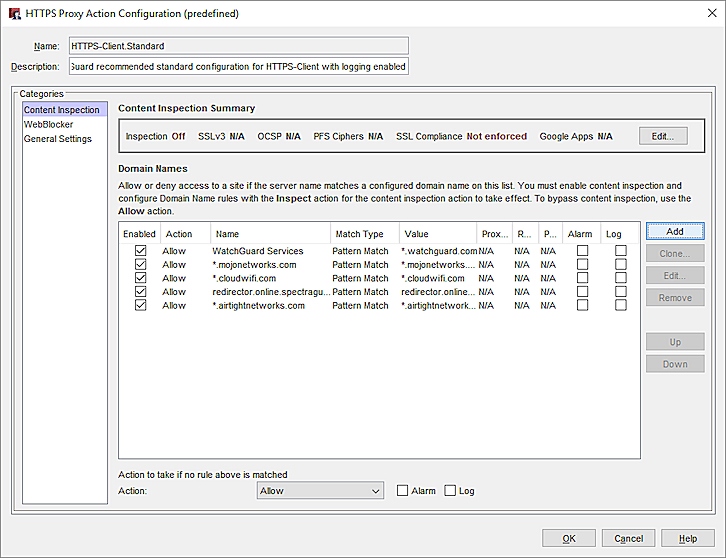Check Log box for *.airtightnetworks.com rule
This screenshot has width=726, height=558.
coord(621,306)
